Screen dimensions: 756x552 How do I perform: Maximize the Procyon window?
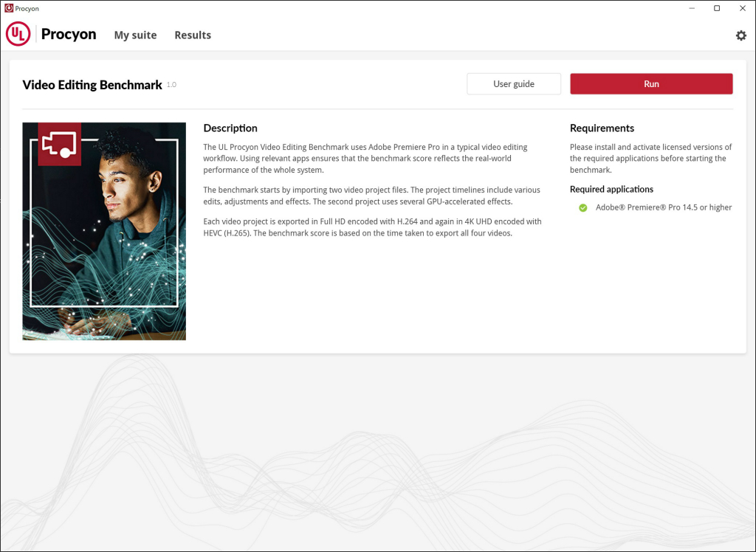[x=717, y=8]
